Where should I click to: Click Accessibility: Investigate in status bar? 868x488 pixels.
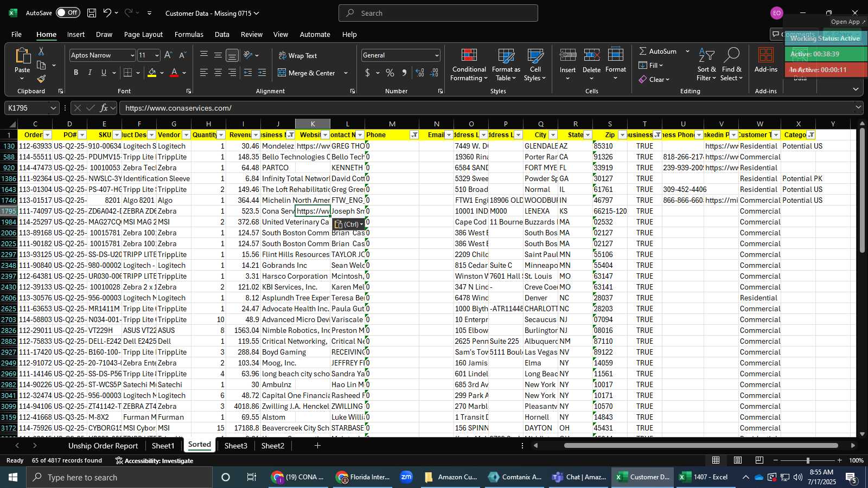(x=155, y=460)
